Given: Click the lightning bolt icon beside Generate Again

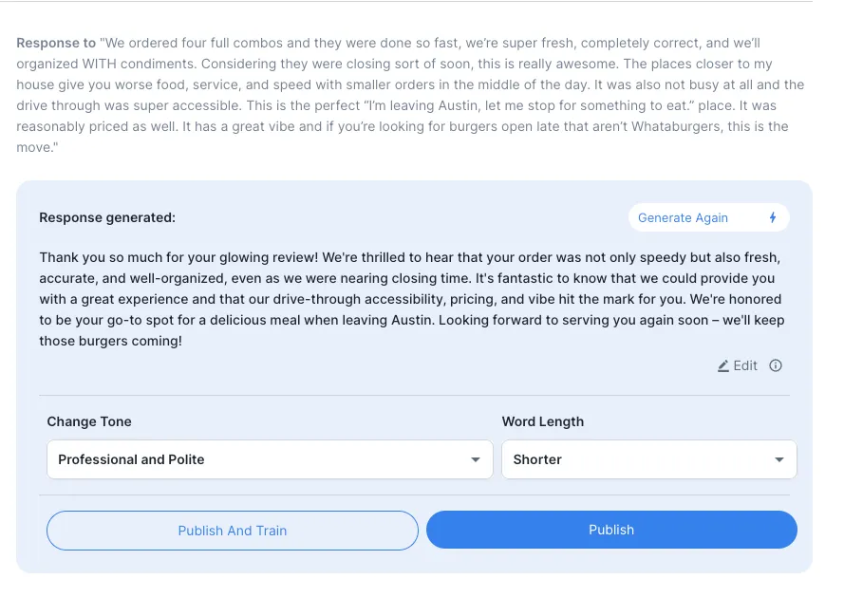Looking at the screenshot, I should pyautogui.click(x=771, y=217).
